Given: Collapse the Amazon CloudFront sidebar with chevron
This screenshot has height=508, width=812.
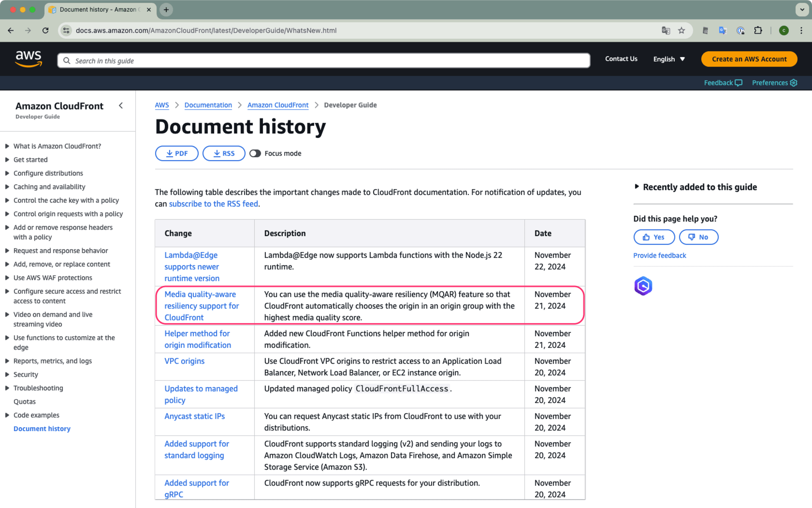Looking at the screenshot, I should click(x=121, y=106).
